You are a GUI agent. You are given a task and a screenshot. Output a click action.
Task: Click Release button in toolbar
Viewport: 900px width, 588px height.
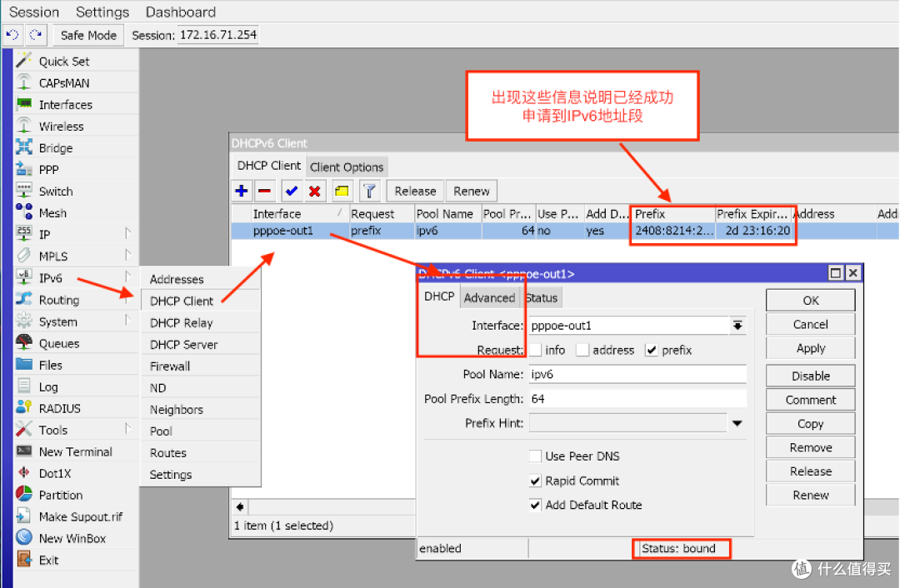point(415,191)
